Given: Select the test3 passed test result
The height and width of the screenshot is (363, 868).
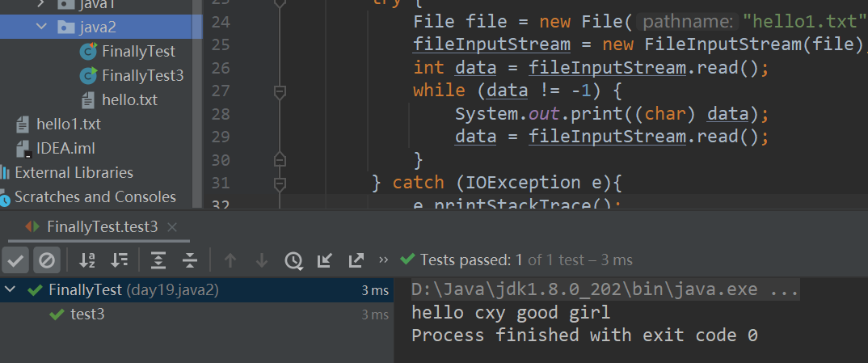Looking at the screenshot, I should click(86, 314).
